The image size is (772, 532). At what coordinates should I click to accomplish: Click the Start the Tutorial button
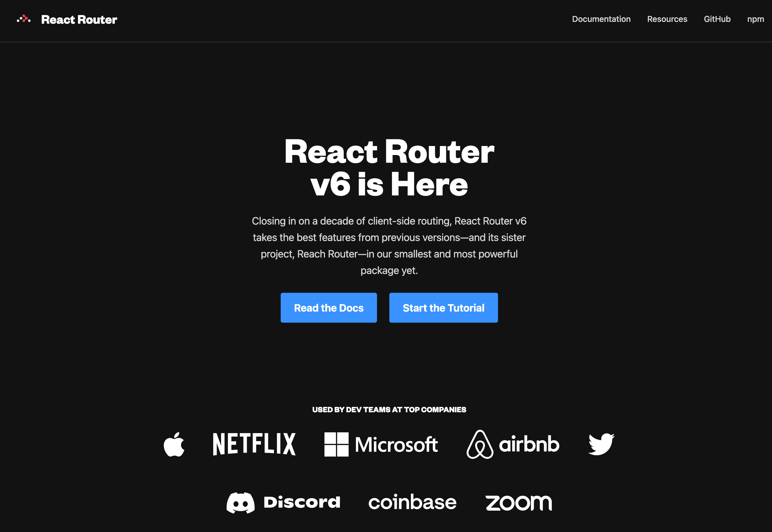pos(443,307)
